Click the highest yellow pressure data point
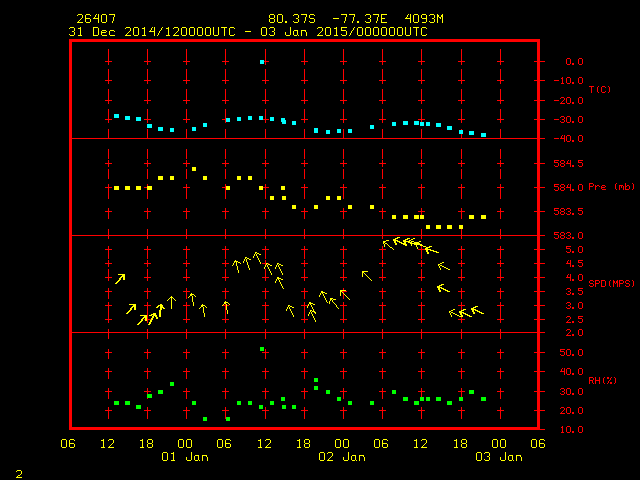This screenshot has height=480, width=640. [x=194, y=169]
